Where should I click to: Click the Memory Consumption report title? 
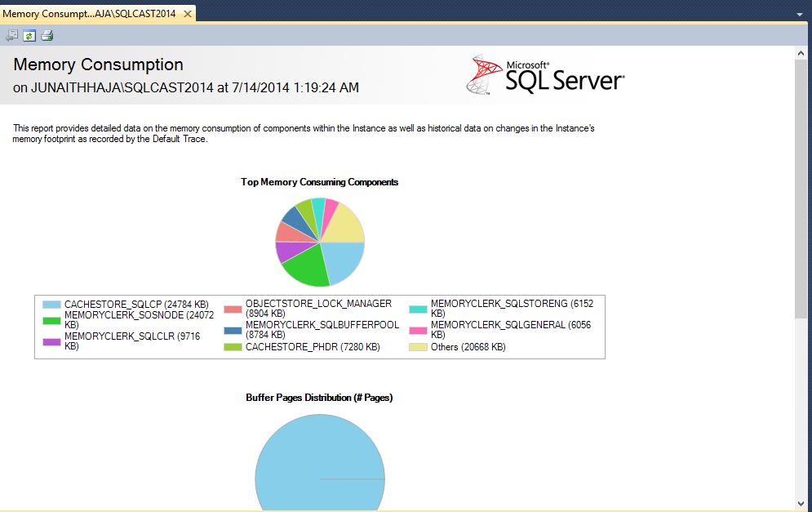pyautogui.click(x=99, y=65)
